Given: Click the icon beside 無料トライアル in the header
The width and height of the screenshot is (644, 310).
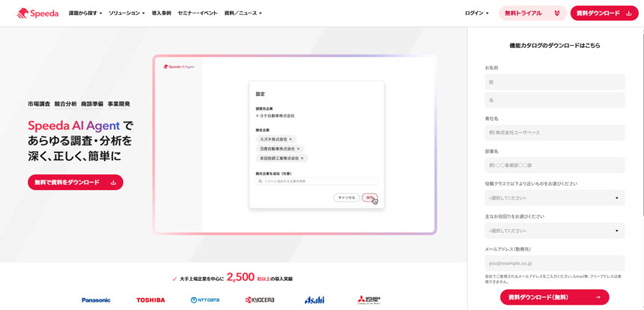Looking at the screenshot, I should (x=556, y=13).
